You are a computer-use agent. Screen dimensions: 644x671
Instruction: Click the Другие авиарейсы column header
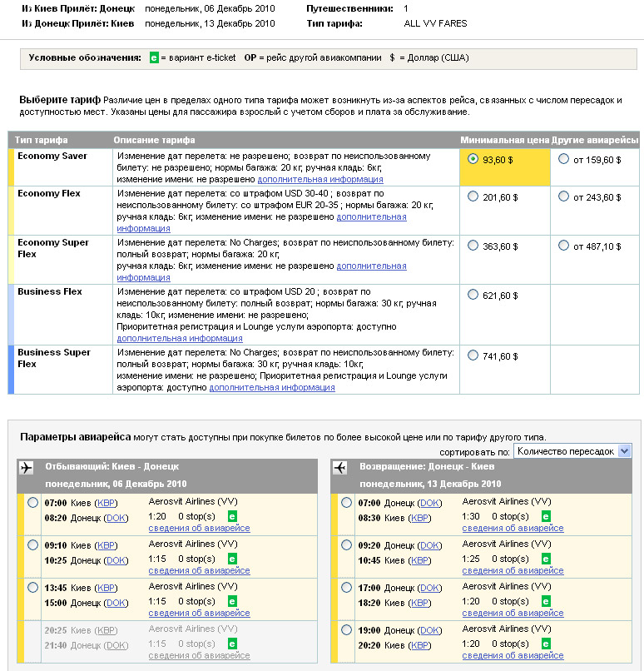[595, 140]
